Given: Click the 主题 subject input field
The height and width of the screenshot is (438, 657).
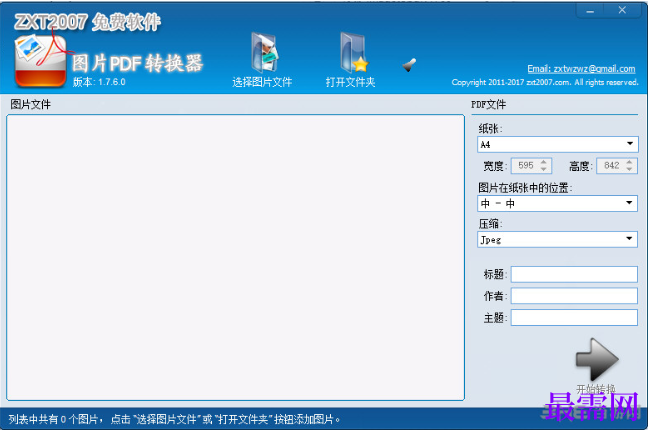Looking at the screenshot, I should [574, 317].
